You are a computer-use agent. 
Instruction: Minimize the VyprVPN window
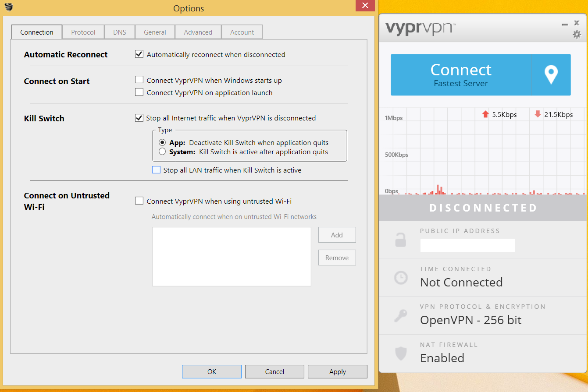click(x=565, y=25)
